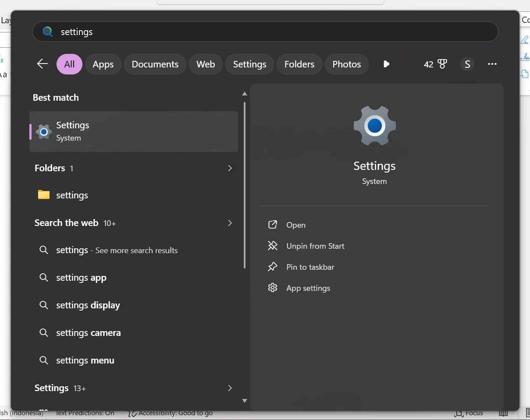
Task: Click the Open action icon
Action: (x=273, y=225)
